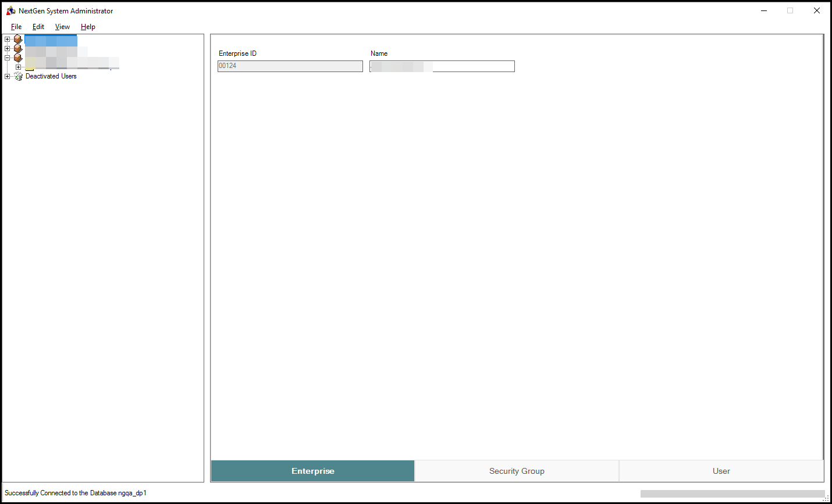Image resolution: width=832 pixels, height=504 pixels.
Task: Click the 'Successfully Connected to the Database' status text
Action: 76,493
